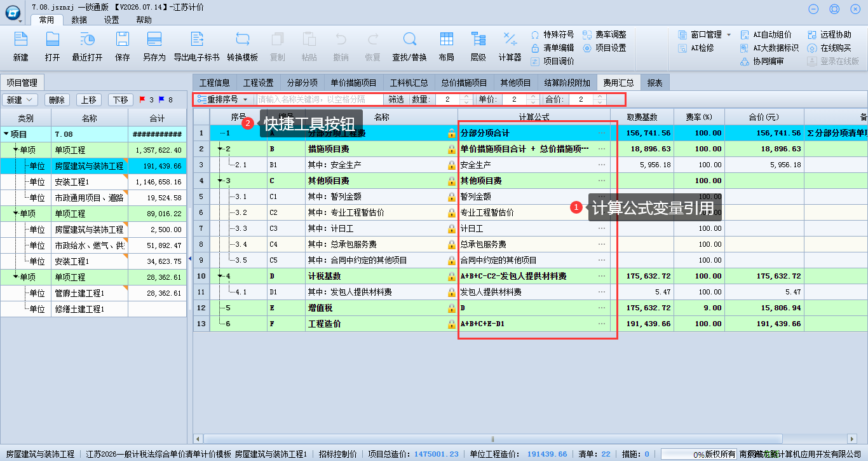
Task: Select the 安装工程1 unit worth 1,146,658.16
Action: 93,182
